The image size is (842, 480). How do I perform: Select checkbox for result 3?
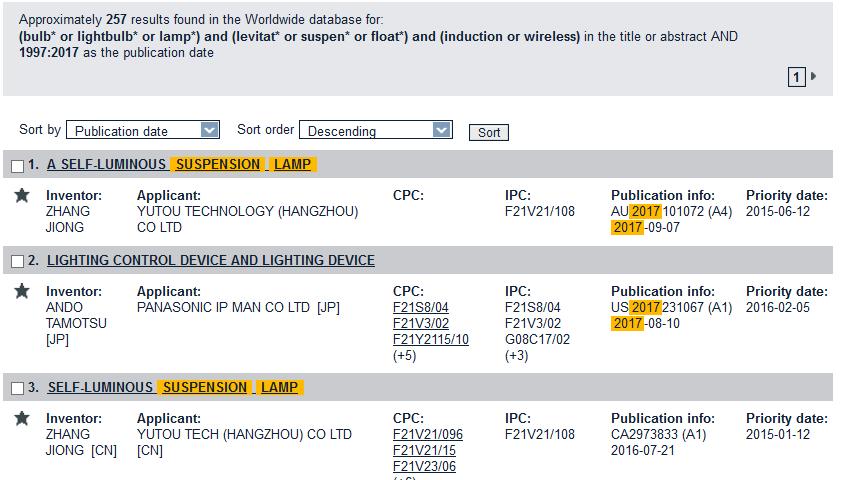point(17,389)
